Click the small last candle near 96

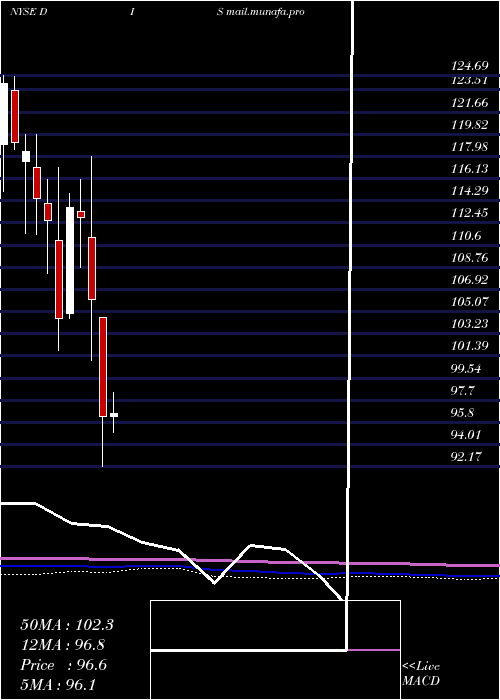[114, 415]
